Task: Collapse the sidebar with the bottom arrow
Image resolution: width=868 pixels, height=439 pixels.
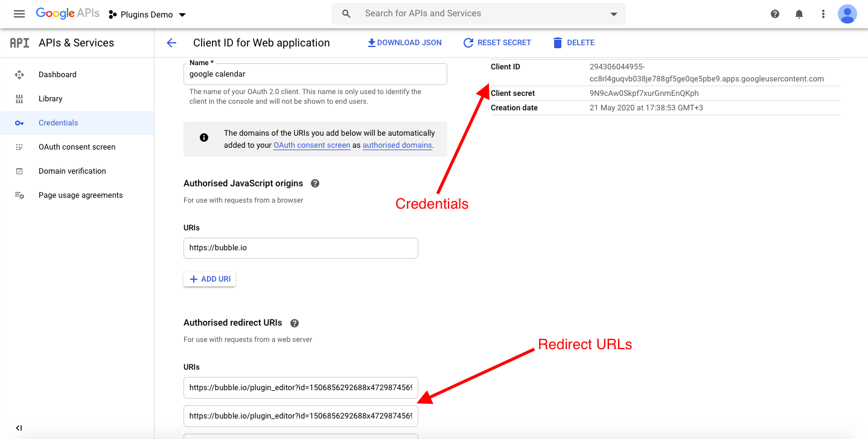Action: tap(19, 428)
